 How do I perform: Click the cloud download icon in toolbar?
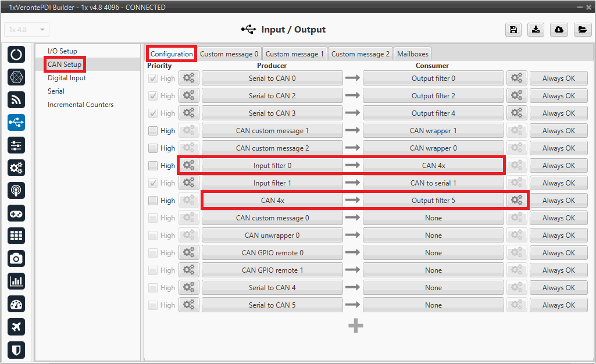(x=559, y=30)
